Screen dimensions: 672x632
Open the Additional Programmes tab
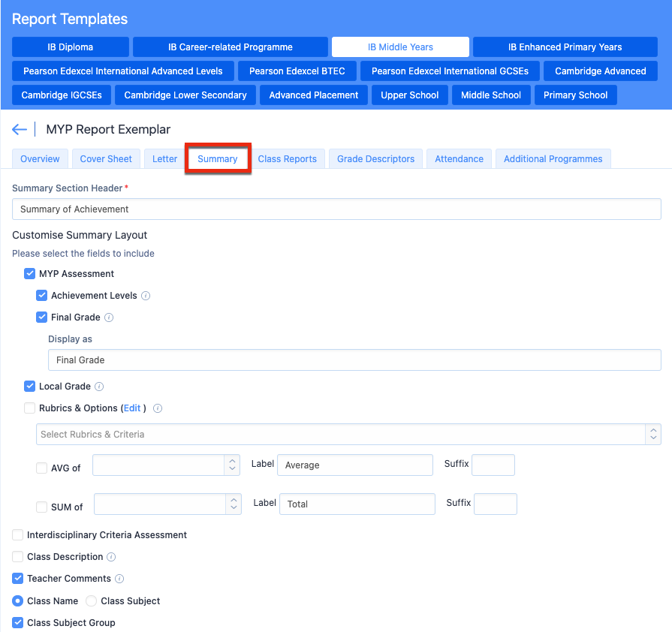(x=553, y=159)
